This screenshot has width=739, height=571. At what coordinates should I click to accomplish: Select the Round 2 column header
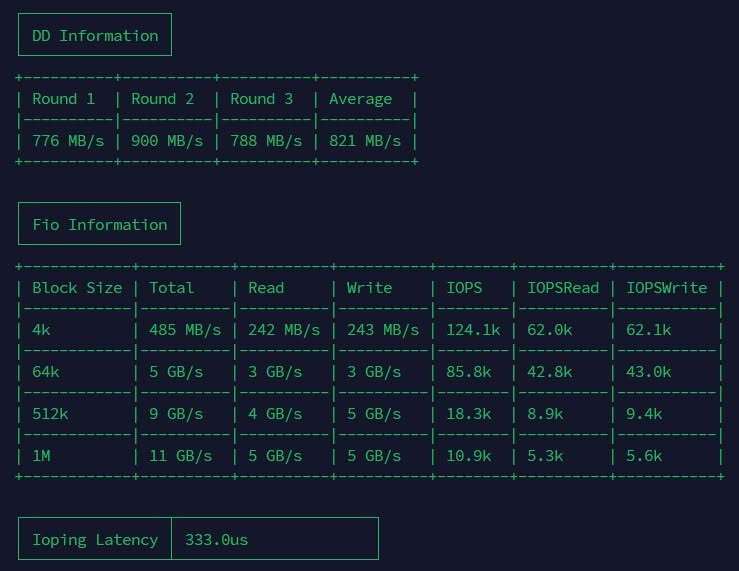163,99
